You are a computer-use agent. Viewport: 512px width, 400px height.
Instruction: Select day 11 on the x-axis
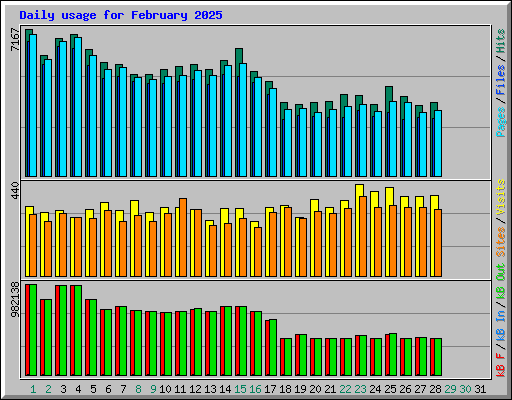click(180, 389)
